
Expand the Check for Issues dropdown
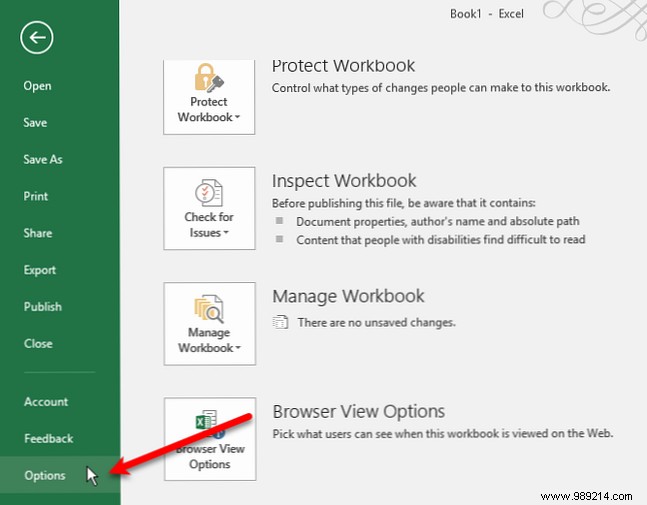tap(209, 208)
